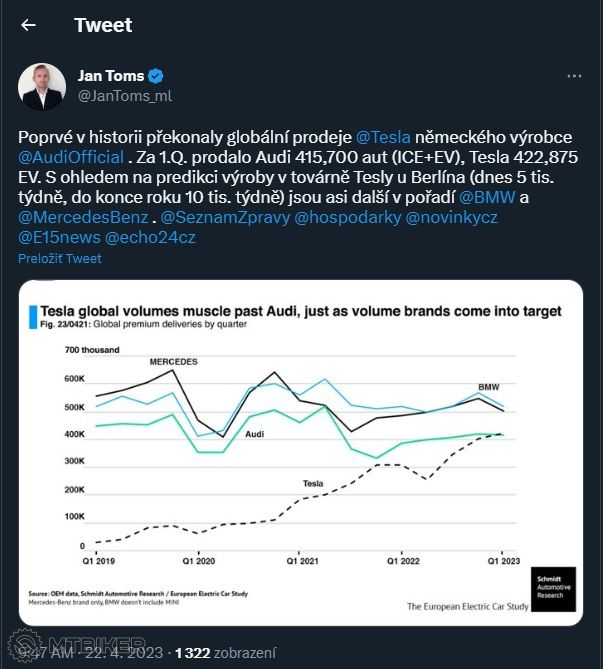Viewport: 603px width, 669px height.
Task: Click the Tweet header title
Action: [x=102, y=25]
